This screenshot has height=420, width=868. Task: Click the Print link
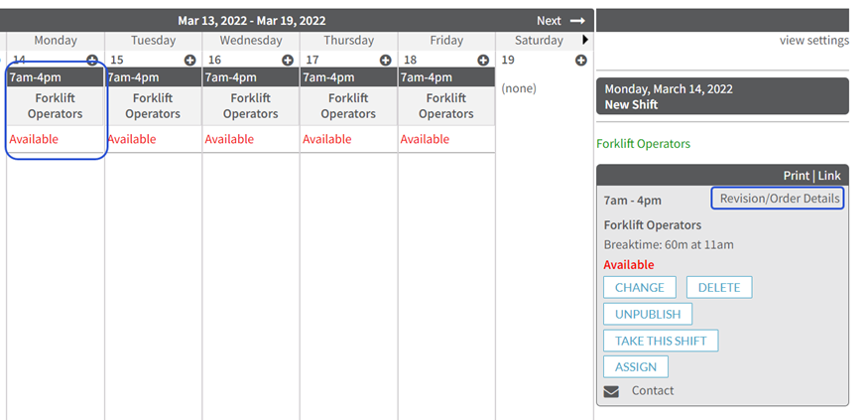(x=796, y=176)
